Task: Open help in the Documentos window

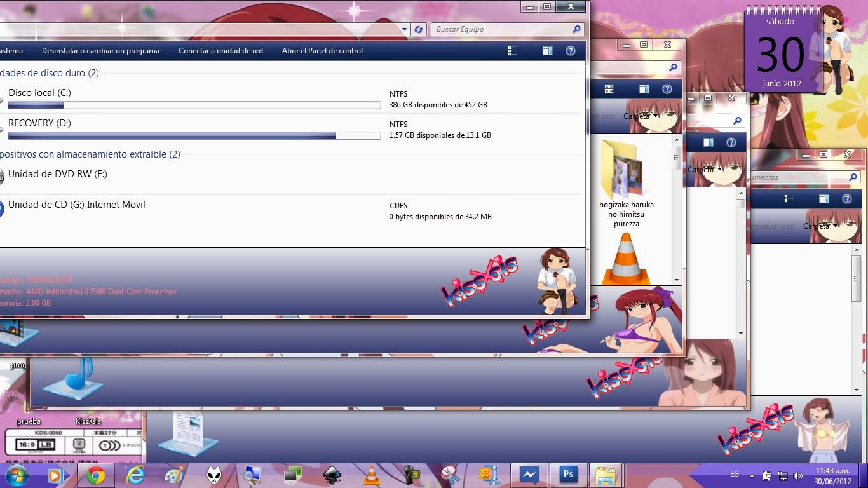Action: (847, 199)
